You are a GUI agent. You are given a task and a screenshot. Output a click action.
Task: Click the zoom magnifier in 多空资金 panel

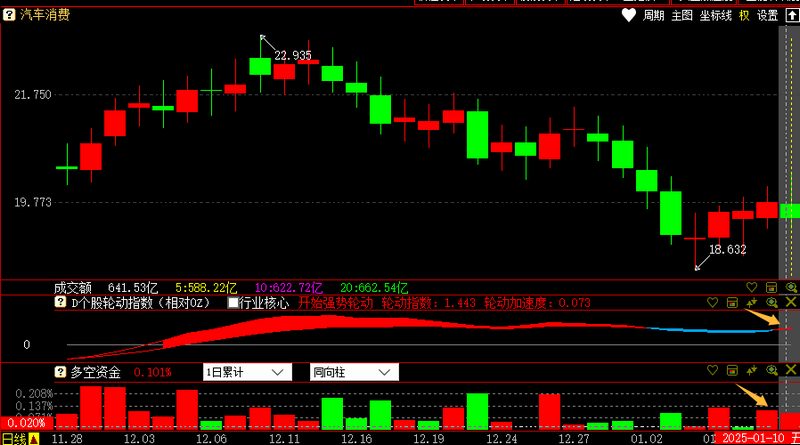tap(771, 372)
